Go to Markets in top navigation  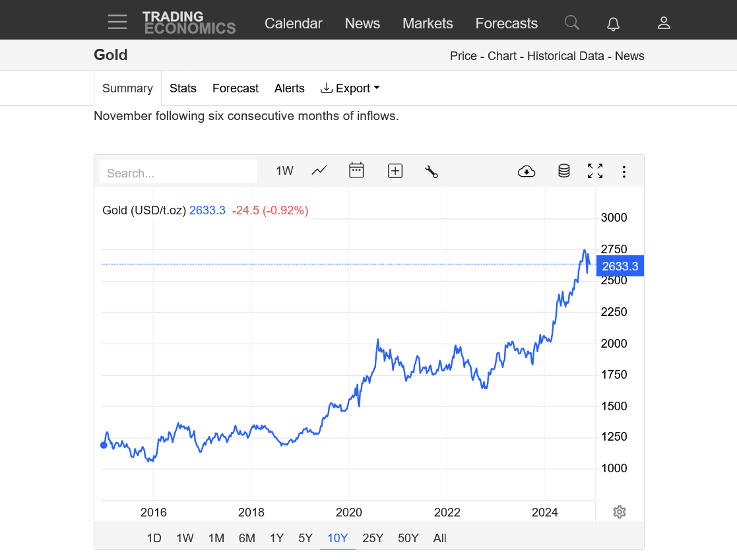coord(428,24)
